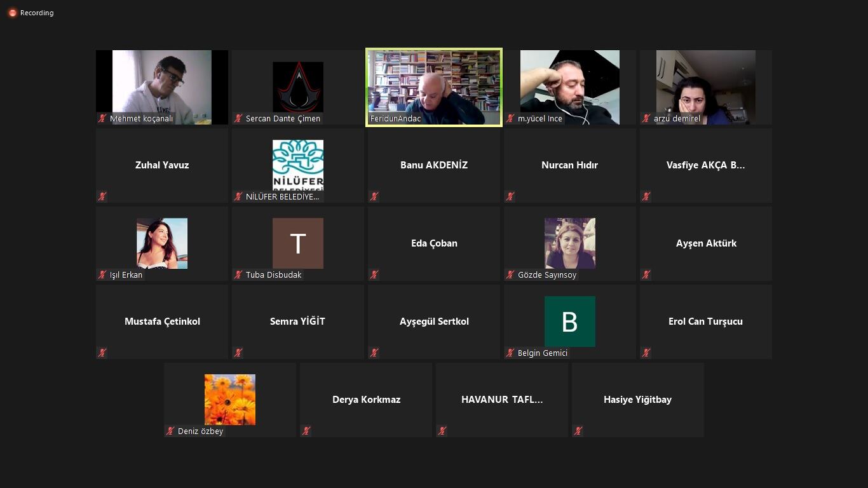Select arzu demirel's video tile
The width and height of the screenshot is (868, 488).
706,88
